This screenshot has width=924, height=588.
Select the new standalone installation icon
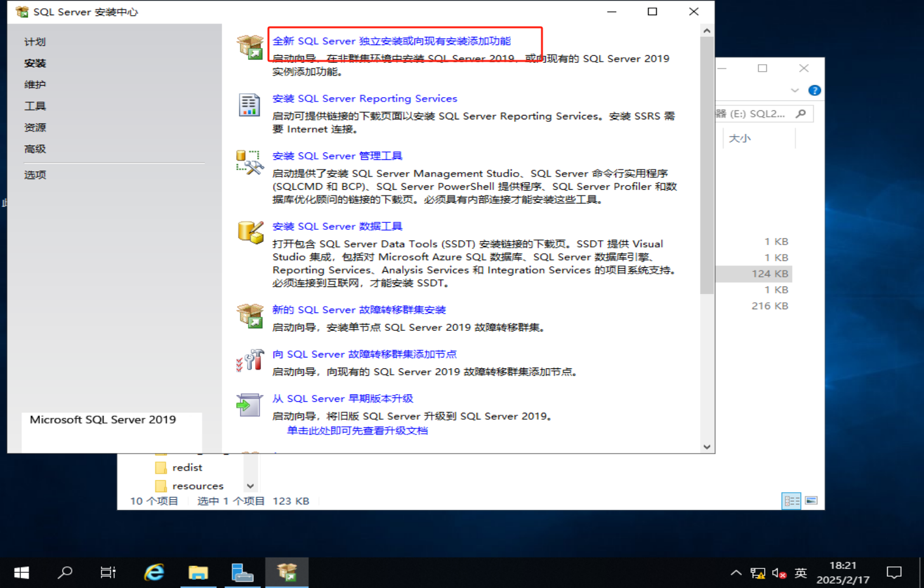(x=250, y=43)
